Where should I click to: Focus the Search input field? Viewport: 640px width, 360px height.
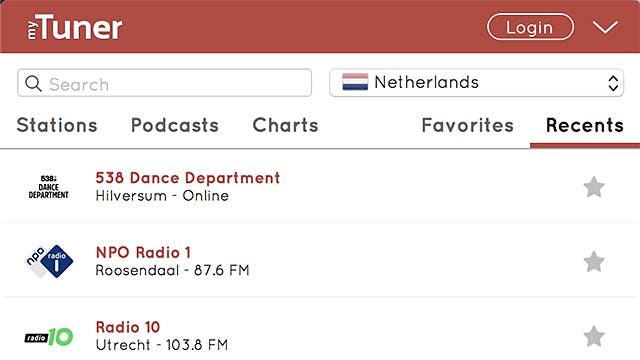[x=164, y=83]
